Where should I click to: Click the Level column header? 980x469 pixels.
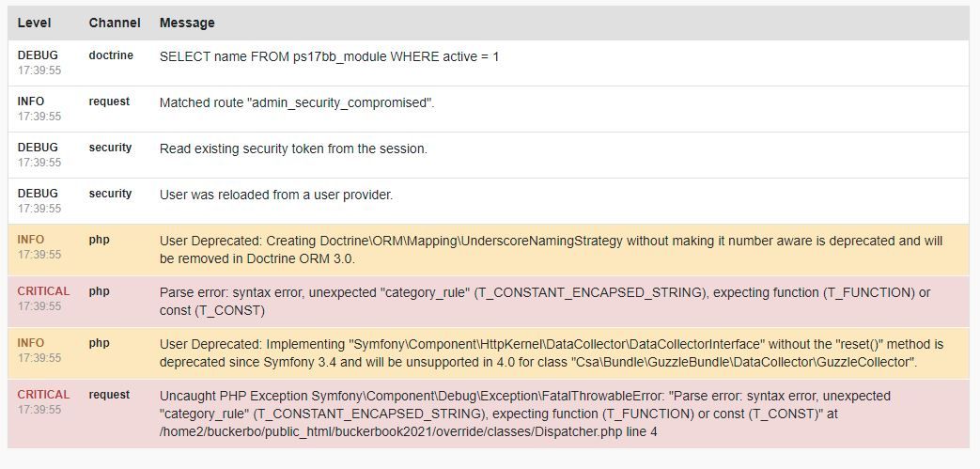[x=35, y=23]
